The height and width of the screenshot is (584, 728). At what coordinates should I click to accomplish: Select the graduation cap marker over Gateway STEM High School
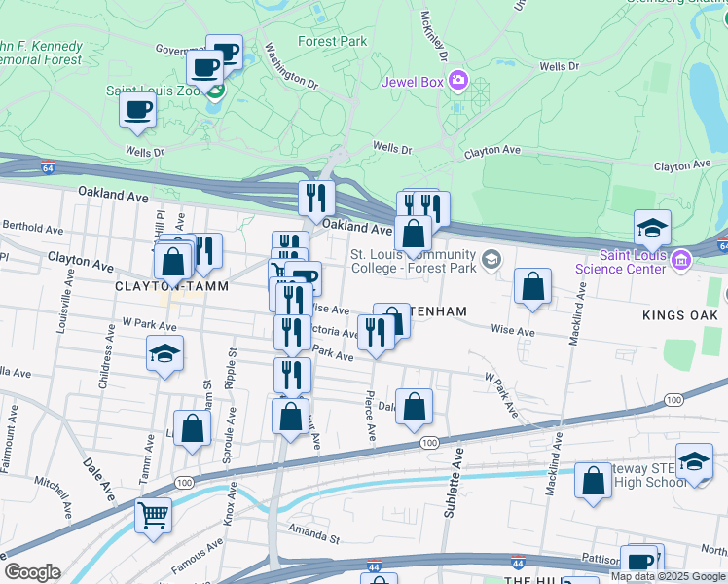pos(695,462)
